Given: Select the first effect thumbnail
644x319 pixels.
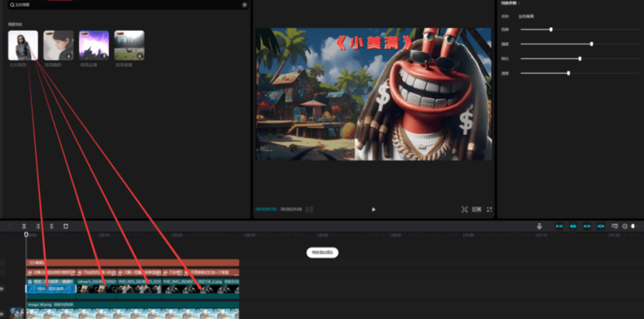Looking at the screenshot, I should click(22, 45).
